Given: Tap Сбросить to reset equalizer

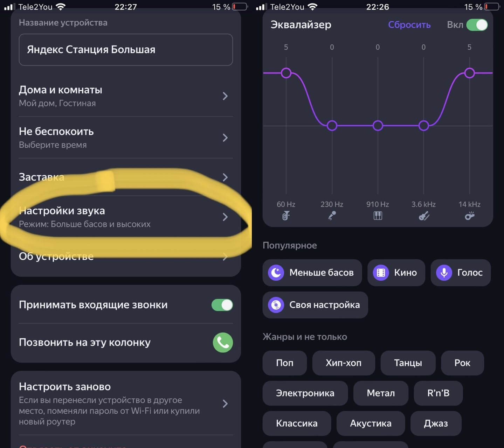Looking at the screenshot, I should 409,25.
